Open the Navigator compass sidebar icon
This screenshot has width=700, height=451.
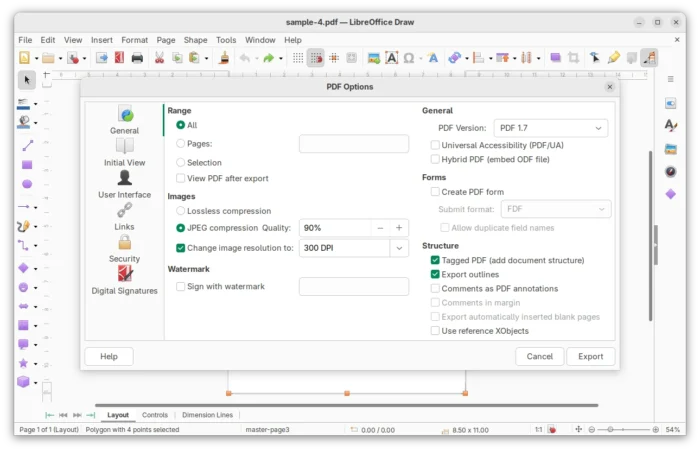(671, 171)
